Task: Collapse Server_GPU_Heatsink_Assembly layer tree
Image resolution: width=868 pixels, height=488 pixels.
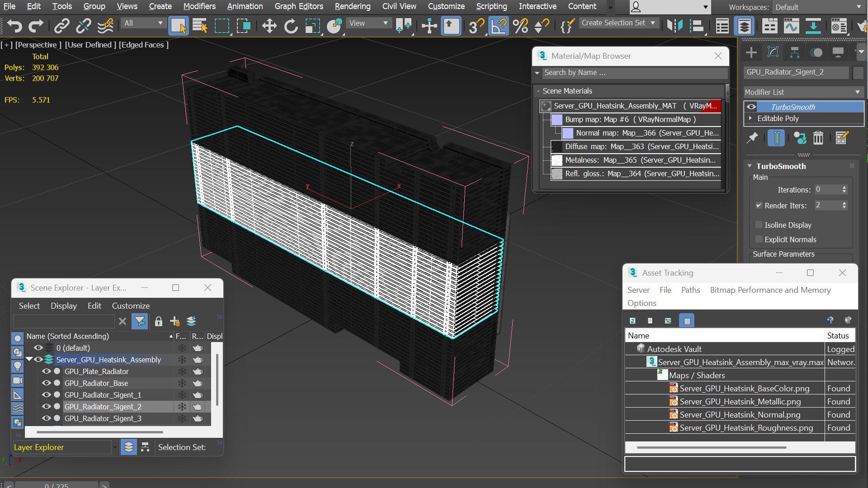Action: click(x=29, y=359)
